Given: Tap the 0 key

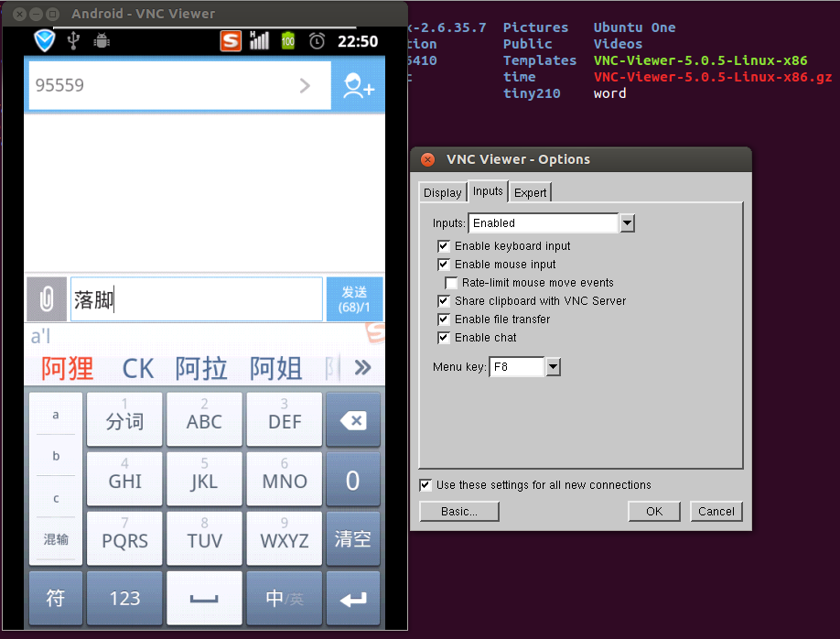Looking at the screenshot, I should (x=352, y=480).
